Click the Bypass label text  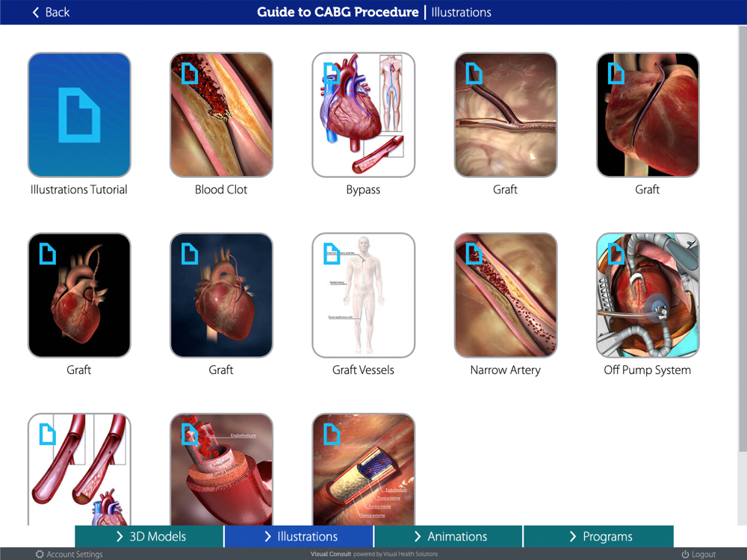point(363,190)
